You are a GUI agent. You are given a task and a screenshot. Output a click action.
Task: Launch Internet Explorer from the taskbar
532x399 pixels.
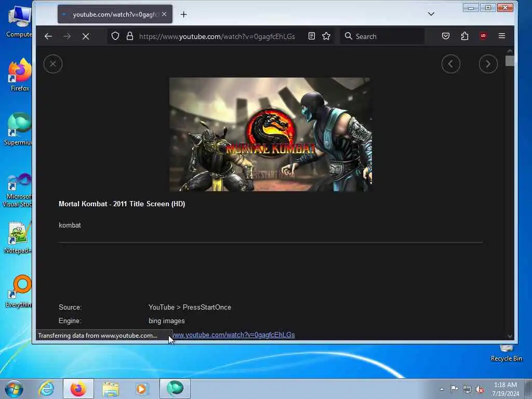pos(46,389)
